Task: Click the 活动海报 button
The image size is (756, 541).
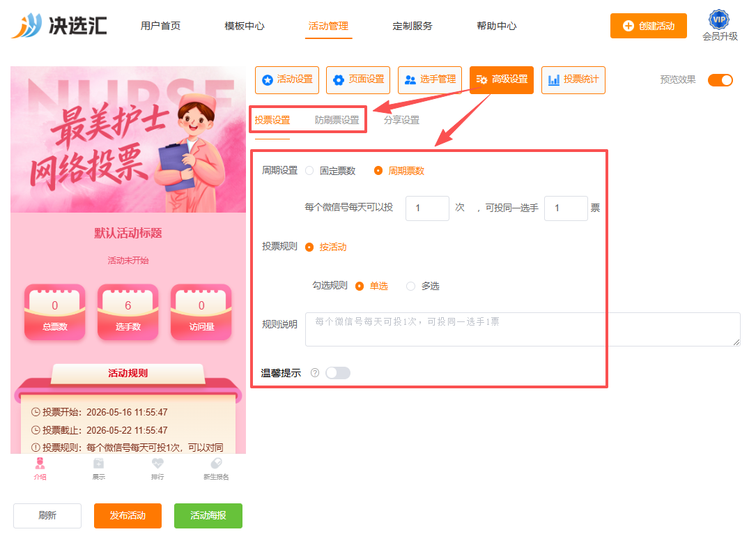Action: pyautogui.click(x=208, y=515)
